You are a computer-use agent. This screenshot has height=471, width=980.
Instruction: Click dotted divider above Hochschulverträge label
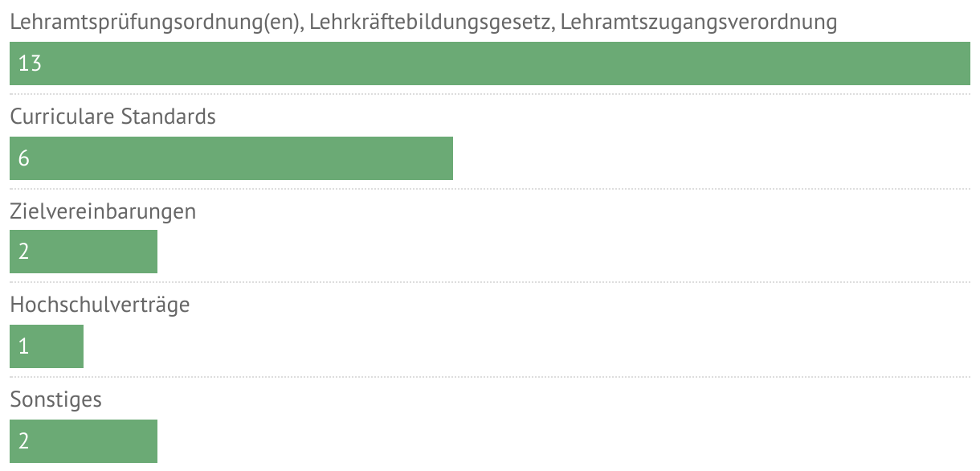pos(490,282)
